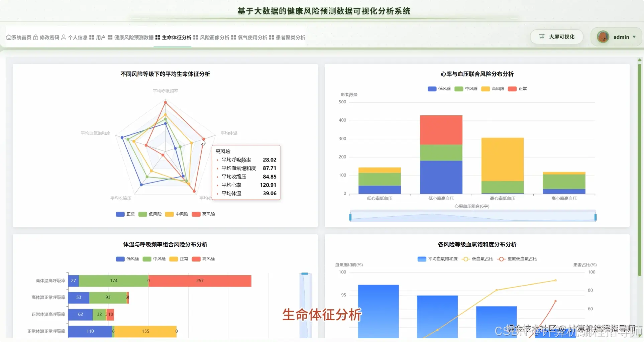Click the lock icon beside 修改密码
This screenshot has width=644, height=342.
(x=35, y=37)
